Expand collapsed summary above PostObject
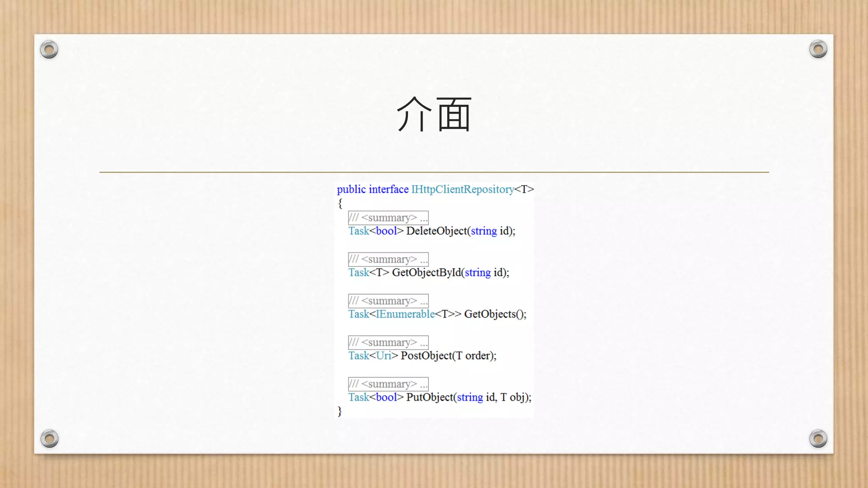 pos(388,342)
